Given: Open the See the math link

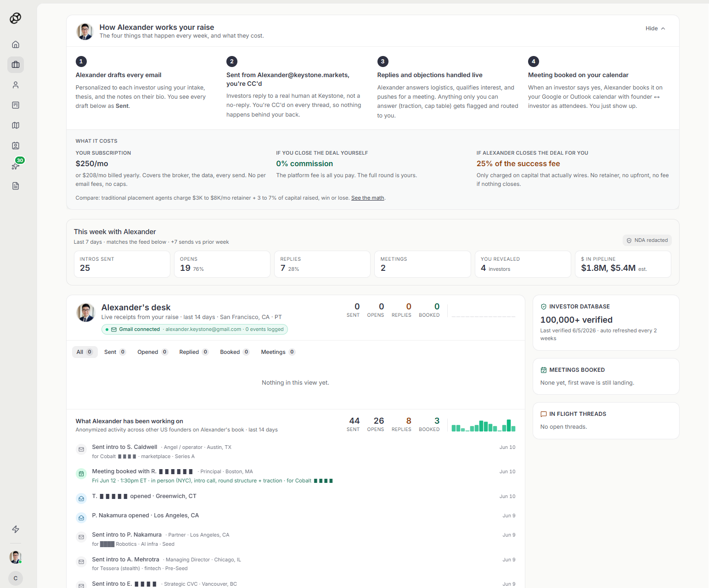Looking at the screenshot, I should [x=367, y=198].
